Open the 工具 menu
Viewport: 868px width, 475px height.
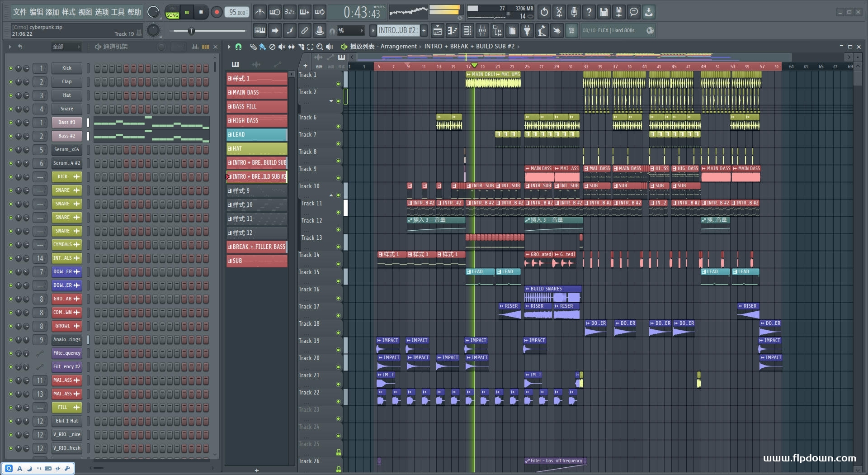pyautogui.click(x=118, y=12)
